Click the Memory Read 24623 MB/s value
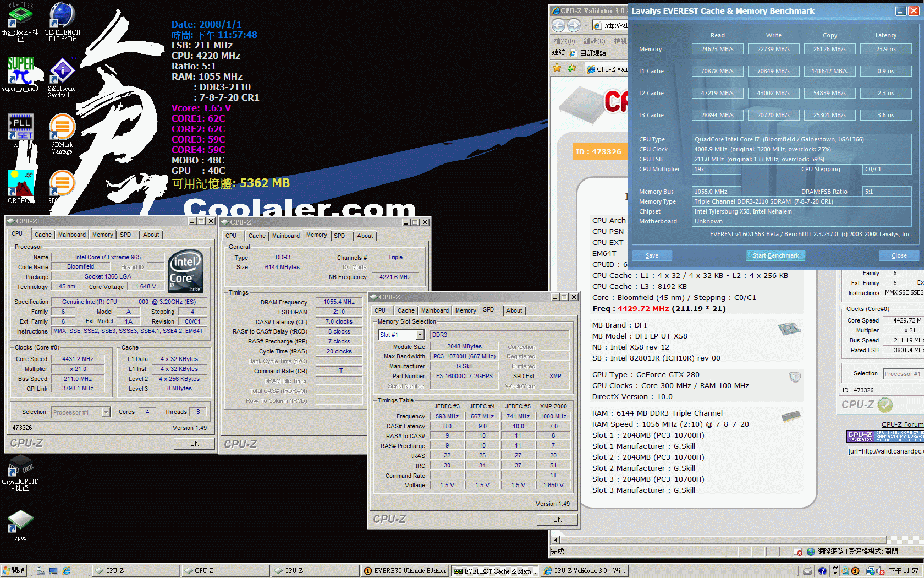Screen dimensions: 924x578 (x=717, y=49)
